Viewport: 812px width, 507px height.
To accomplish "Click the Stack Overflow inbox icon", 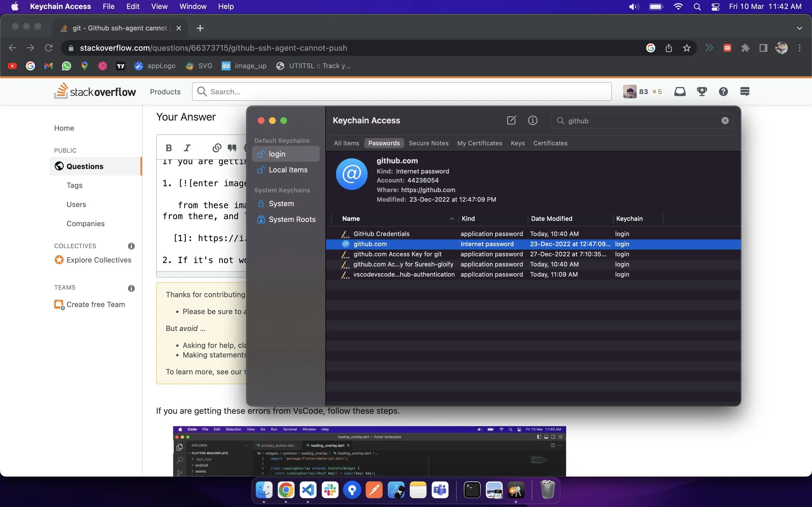I will click(680, 92).
